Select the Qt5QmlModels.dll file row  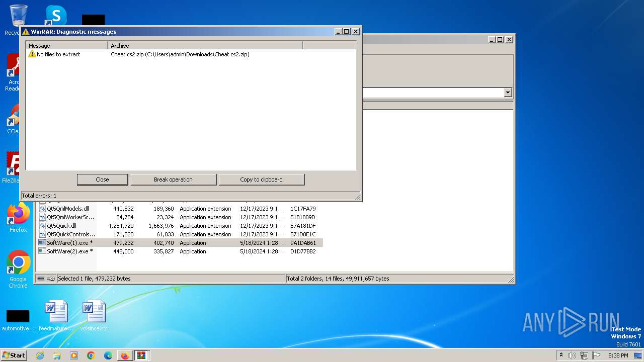(x=180, y=209)
